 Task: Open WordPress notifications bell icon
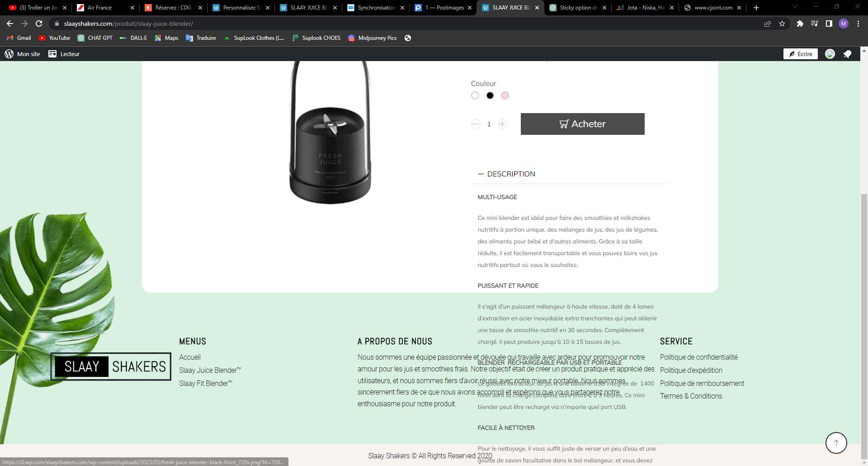847,54
